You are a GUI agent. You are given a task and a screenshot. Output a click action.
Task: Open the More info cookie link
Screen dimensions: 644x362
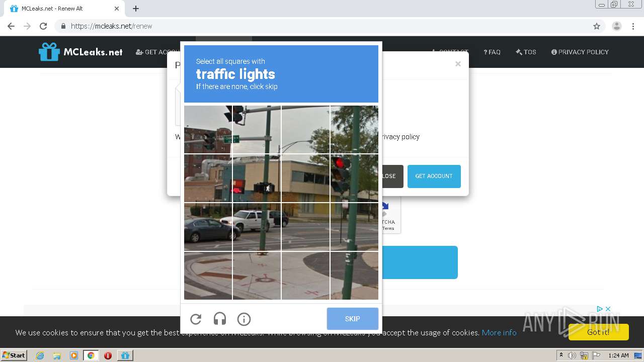tap(499, 332)
